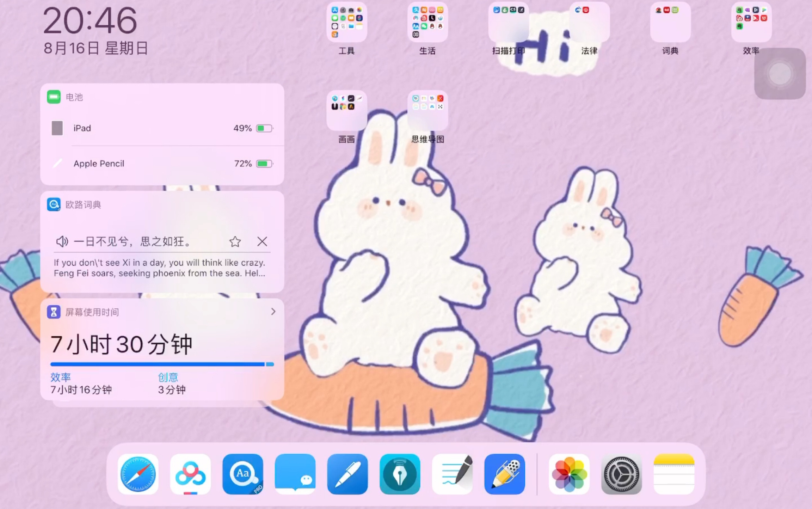Open the 画画 folder
The width and height of the screenshot is (812, 509).
[x=347, y=110]
